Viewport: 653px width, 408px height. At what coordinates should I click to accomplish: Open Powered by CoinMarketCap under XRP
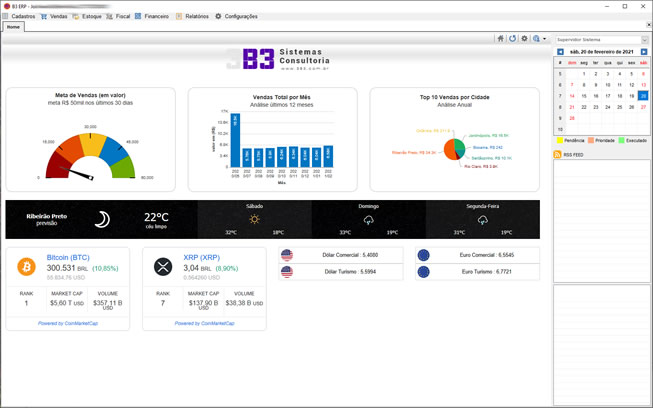tap(204, 323)
